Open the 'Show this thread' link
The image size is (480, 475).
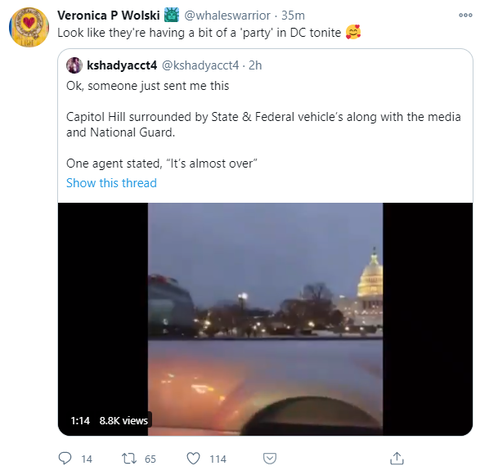point(111,183)
